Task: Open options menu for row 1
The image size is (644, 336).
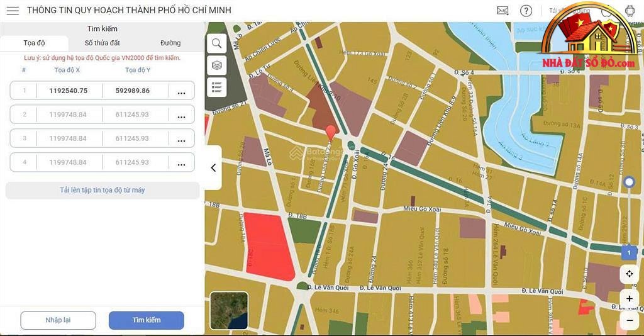Action: [181, 92]
